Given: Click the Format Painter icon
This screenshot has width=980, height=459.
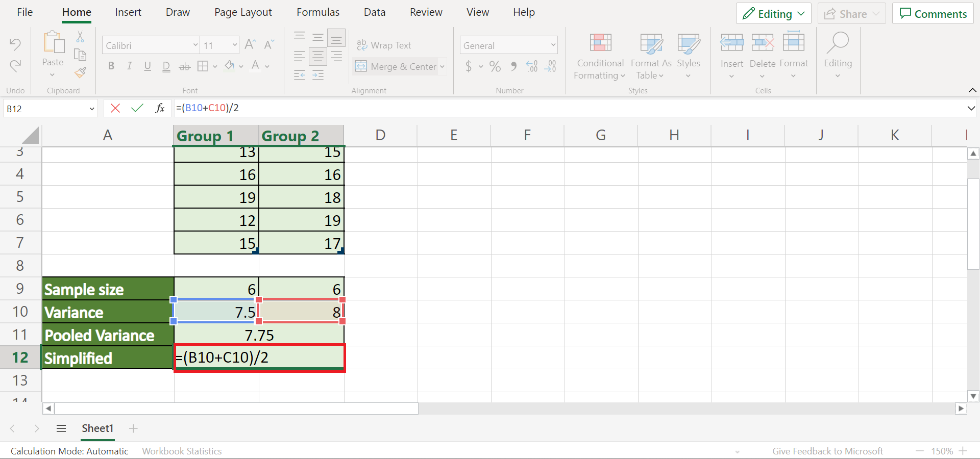Looking at the screenshot, I should (80, 72).
